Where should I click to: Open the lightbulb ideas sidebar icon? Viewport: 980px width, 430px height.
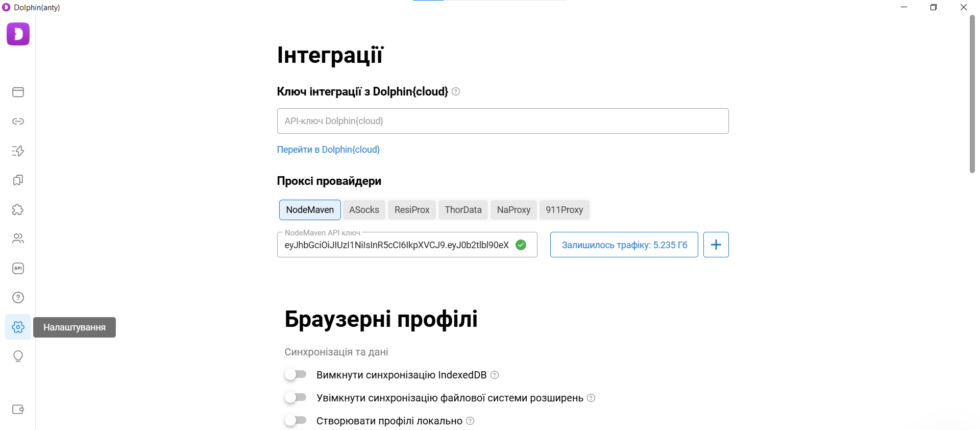18,356
